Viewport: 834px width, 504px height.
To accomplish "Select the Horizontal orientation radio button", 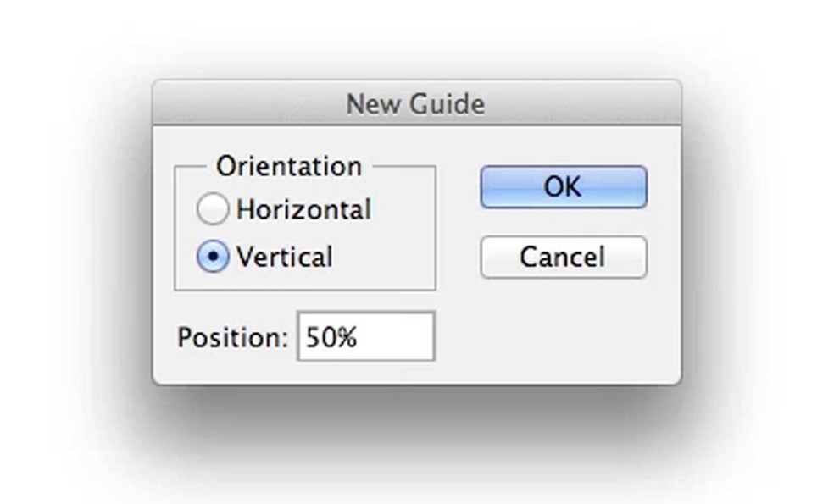I will (212, 209).
